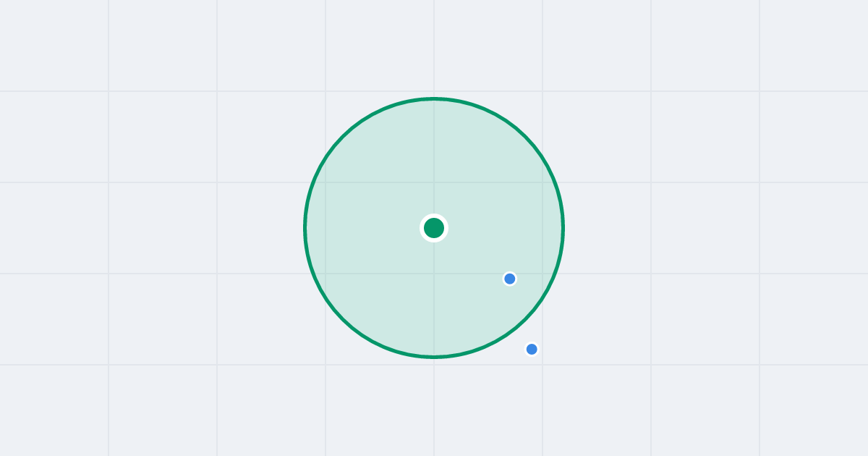Select the green center marker of the circle

tap(434, 228)
